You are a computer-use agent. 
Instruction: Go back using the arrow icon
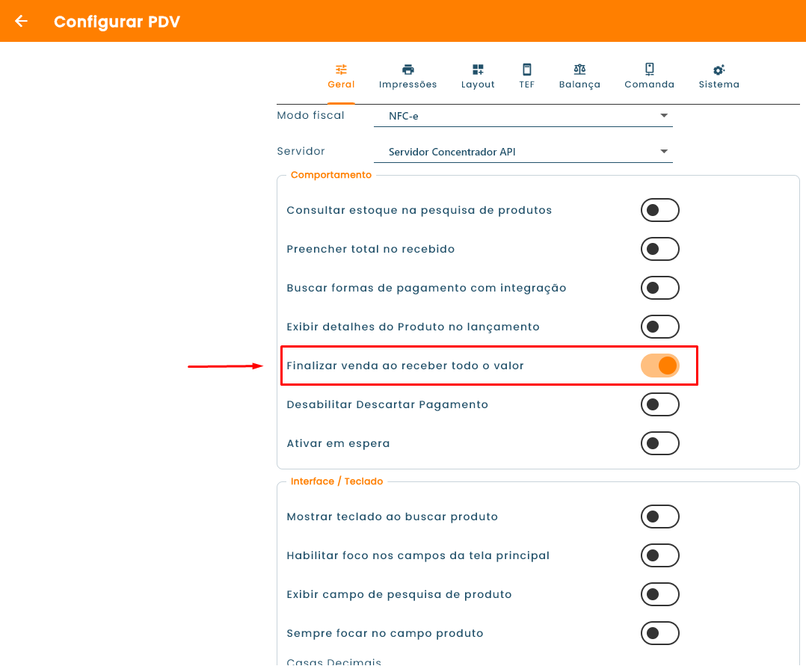(21, 21)
